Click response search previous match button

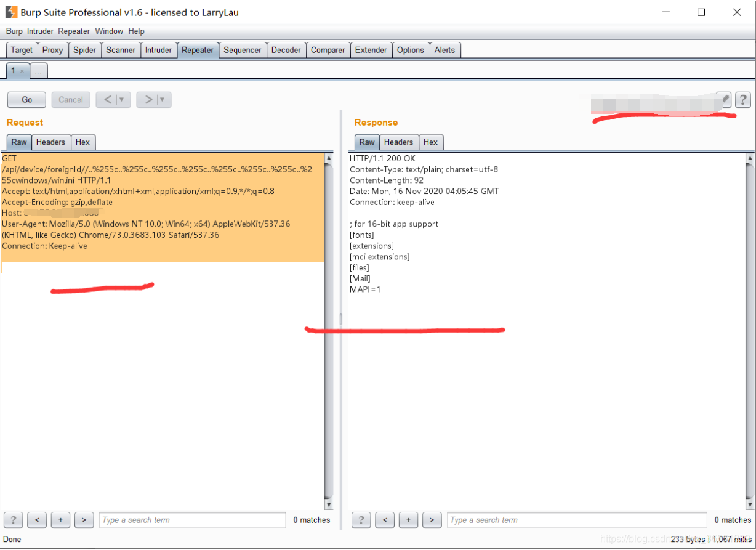(385, 520)
